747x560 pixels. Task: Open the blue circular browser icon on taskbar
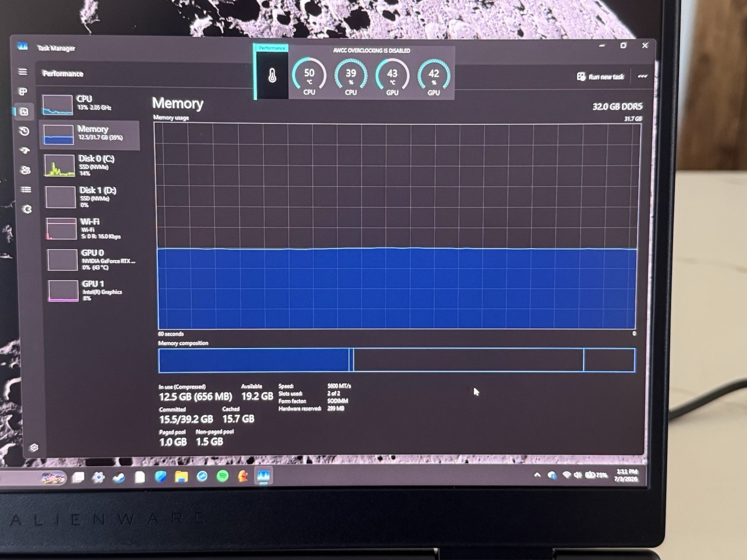click(x=202, y=476)
